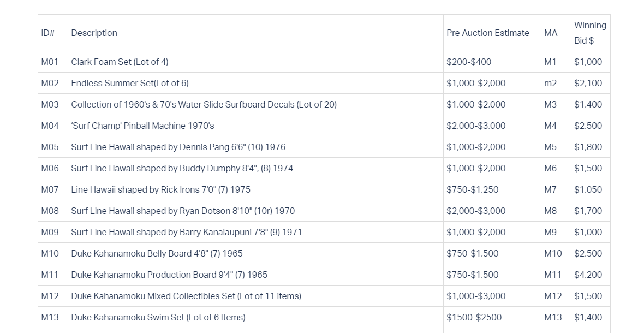The image size is (644, 333).
Task: Click the Ryan Dotson 8'10" board description
Action: [183, 211]
